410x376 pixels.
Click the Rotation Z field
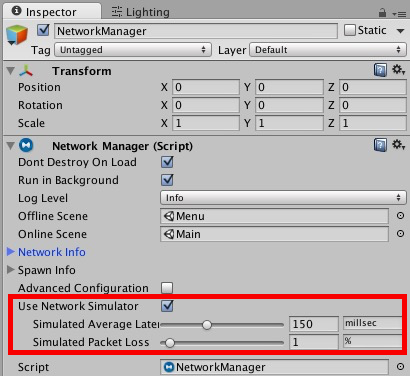tap(373, 105)
